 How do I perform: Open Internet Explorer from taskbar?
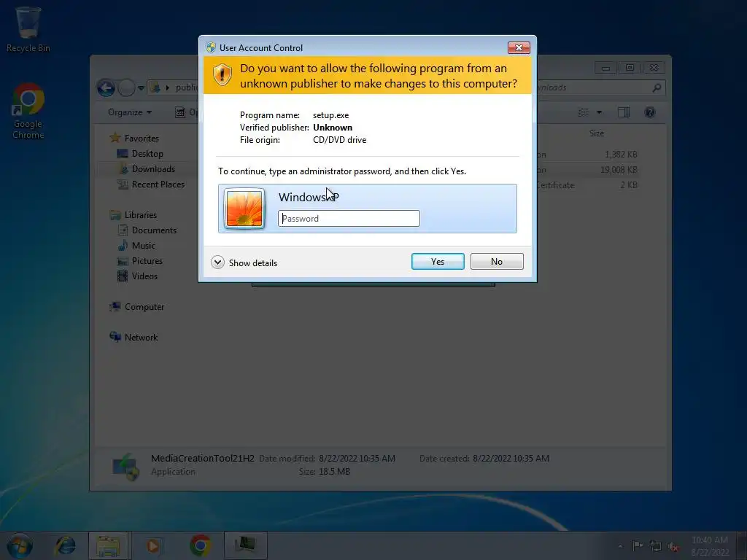65,545
